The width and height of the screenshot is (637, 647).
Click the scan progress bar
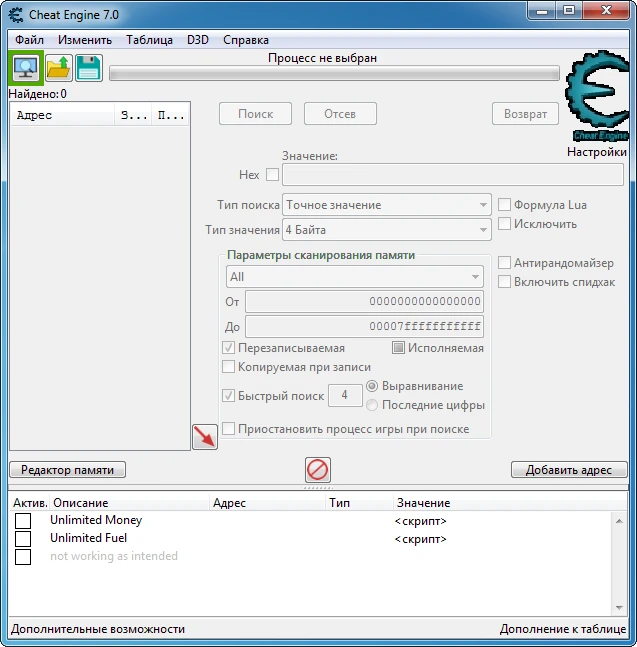[334, 73]
